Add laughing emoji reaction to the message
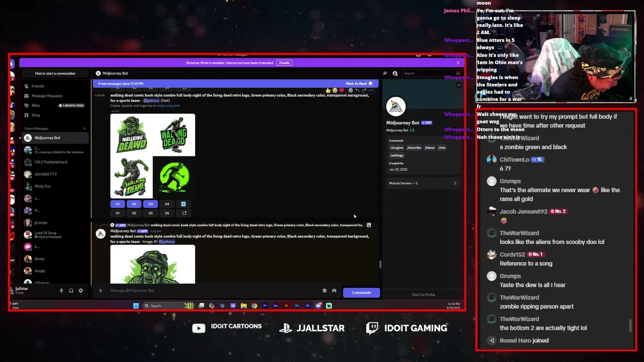 point(335,90)
